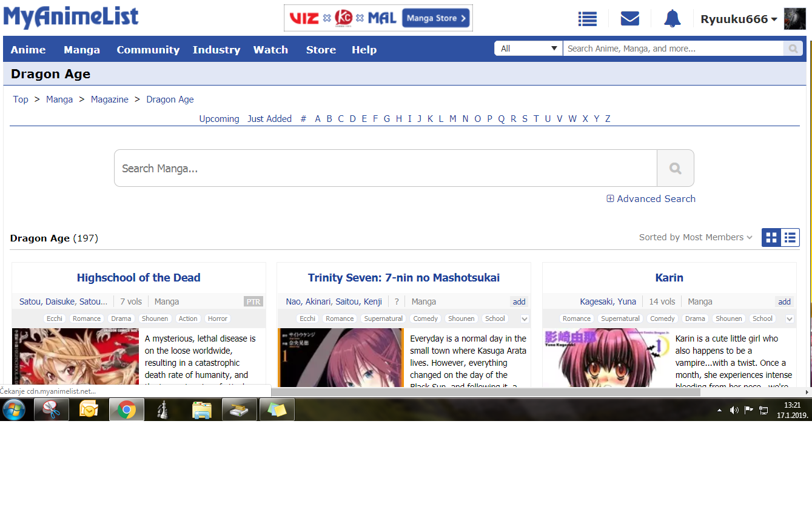Open Sorted by Most Members dropdown

point(696,237)
